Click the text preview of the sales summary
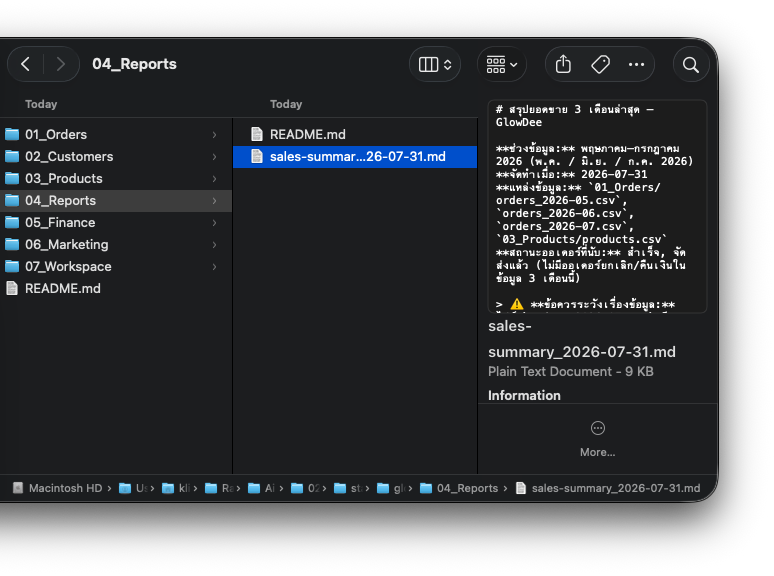Viewport: 774px width, 576px height. 597,206
